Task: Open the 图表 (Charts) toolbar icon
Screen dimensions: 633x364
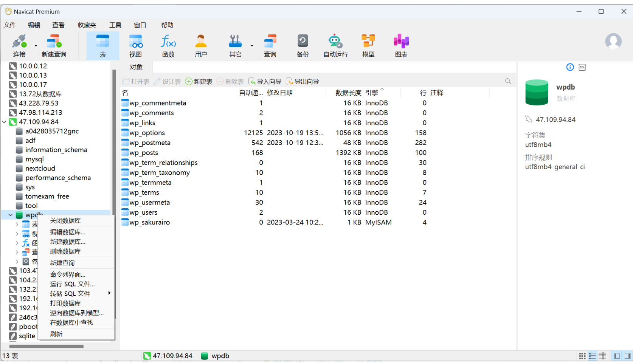Action: click(x=401, y=45)
